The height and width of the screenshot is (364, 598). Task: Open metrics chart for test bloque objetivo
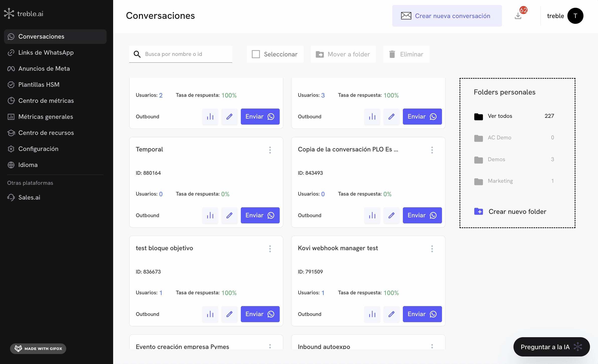click(210, 314)
